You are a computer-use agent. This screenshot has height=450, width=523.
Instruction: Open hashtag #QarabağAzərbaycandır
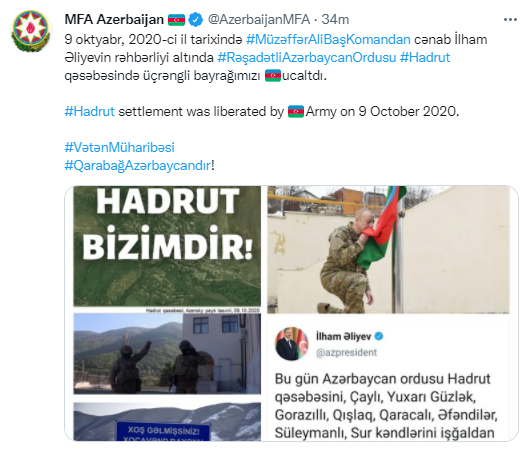point(137,165)
